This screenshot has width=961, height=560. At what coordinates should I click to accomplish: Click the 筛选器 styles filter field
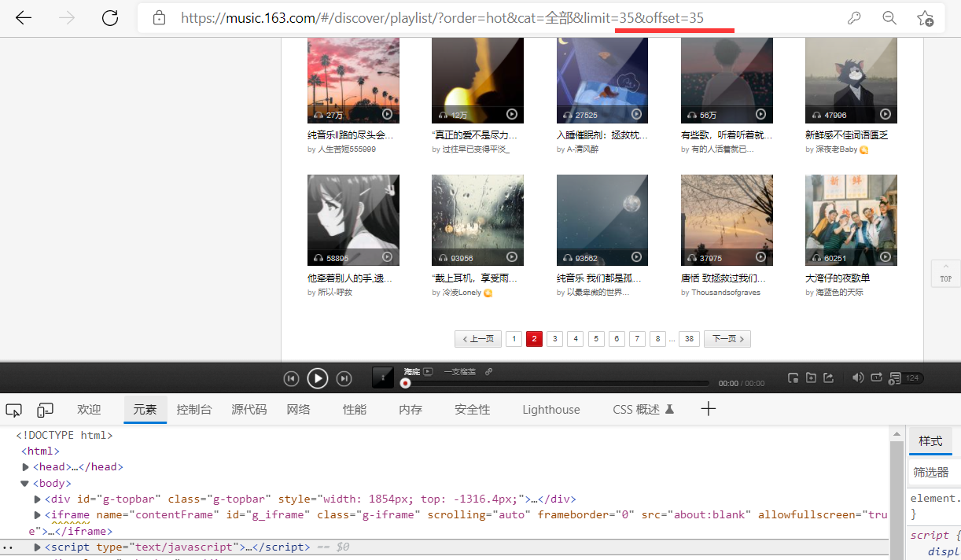[x=934, y=473]
